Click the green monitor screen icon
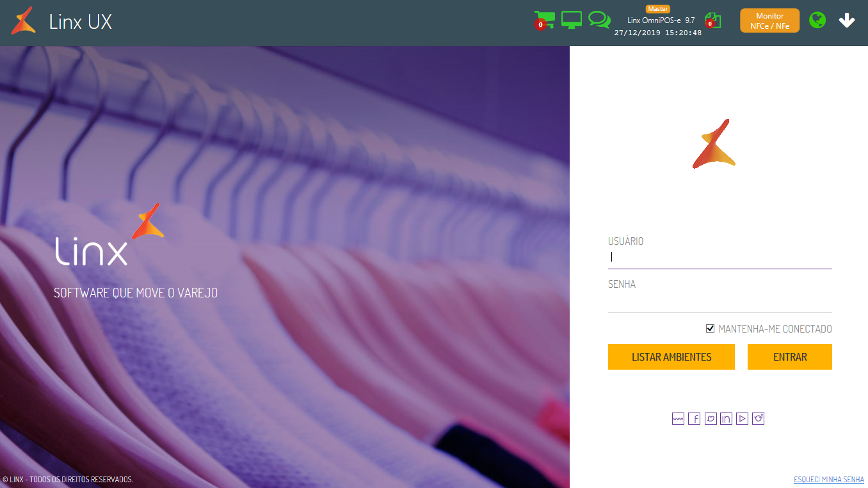Screen dimensions: 868x488 (x=572, y=20)
